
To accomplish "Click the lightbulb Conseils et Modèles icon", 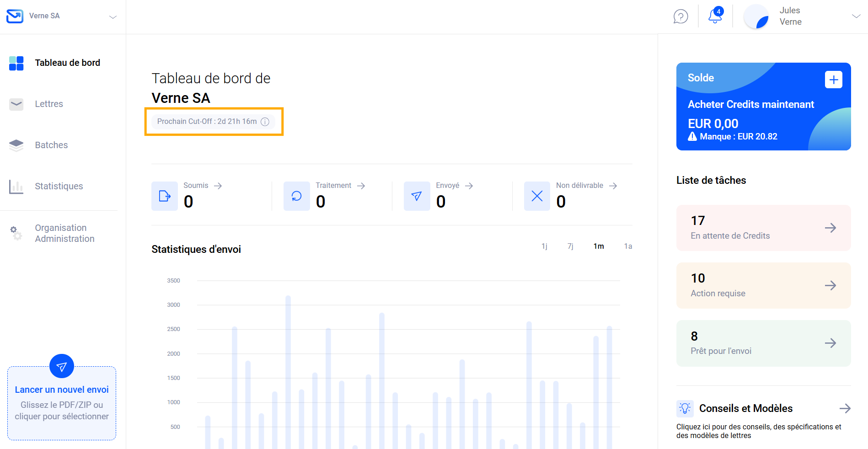I will (x=685, y=408).
